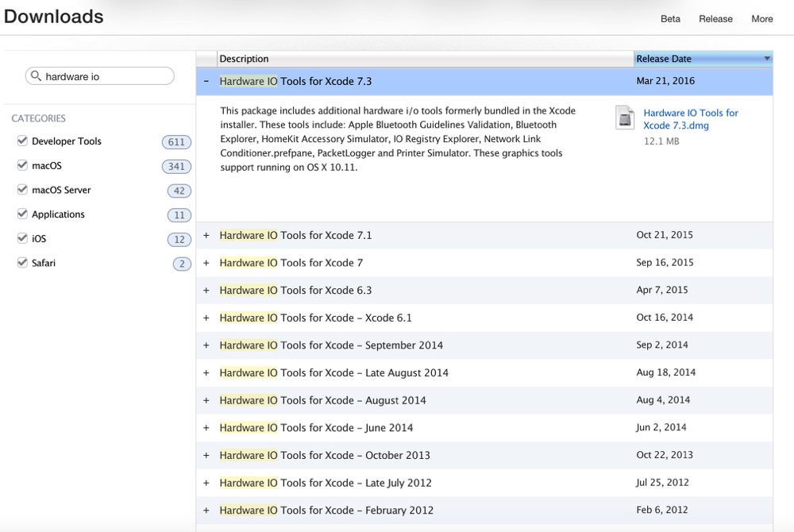The width and height of the screenshot is (794, 532).
Task: Open the More downloads tab
Action: (761, 19)
